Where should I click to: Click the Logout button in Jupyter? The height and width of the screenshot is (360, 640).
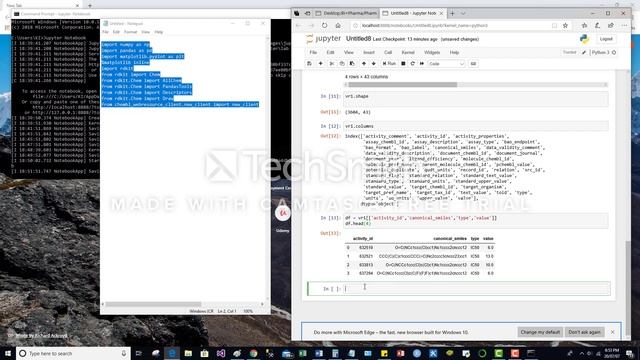pos(606,39)
